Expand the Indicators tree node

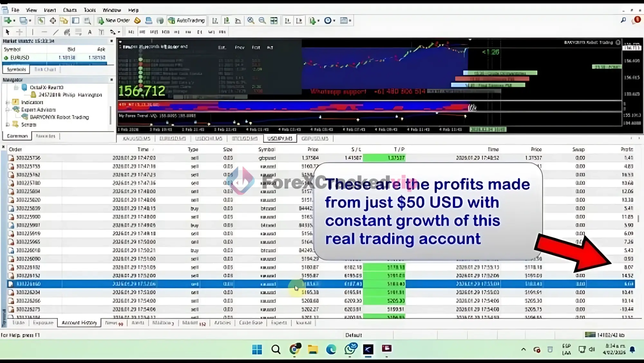[7, 102]
